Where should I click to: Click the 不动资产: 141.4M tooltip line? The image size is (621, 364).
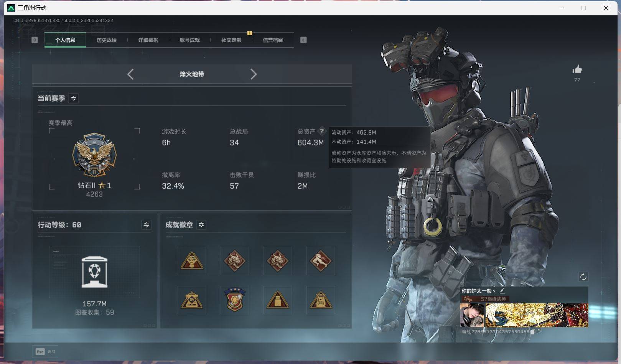(x=354, y=142)
